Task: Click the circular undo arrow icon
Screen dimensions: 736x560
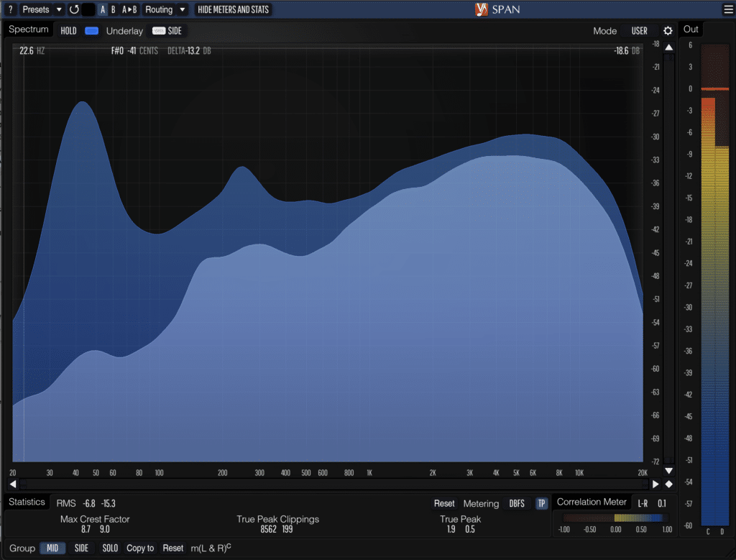Action: pyautogui.click(x=74, y=9)
